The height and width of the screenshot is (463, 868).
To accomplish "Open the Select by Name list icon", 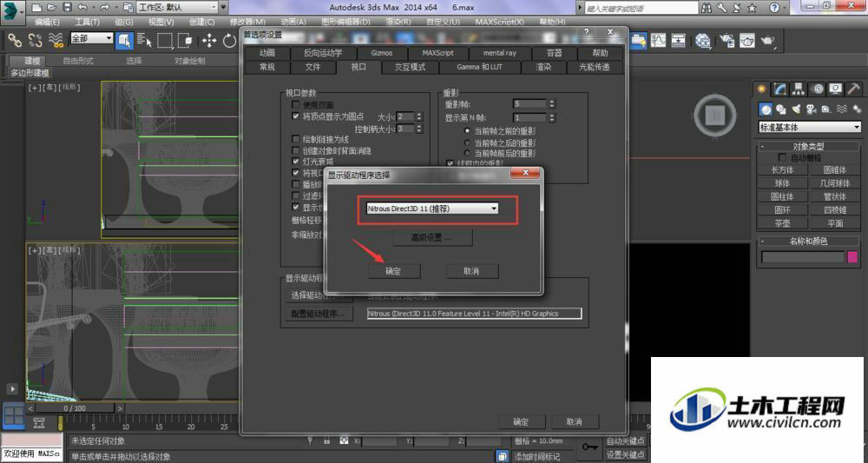I will click(144, 41).
